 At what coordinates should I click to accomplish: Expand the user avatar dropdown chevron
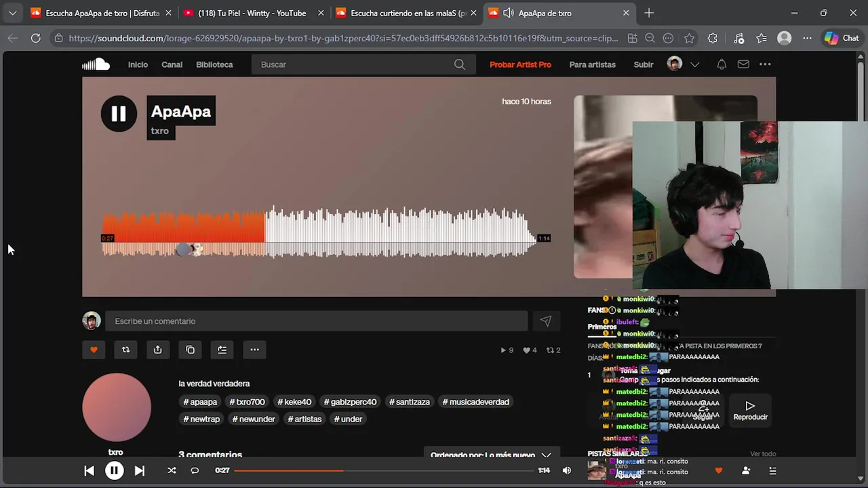(x=695, y=64)
